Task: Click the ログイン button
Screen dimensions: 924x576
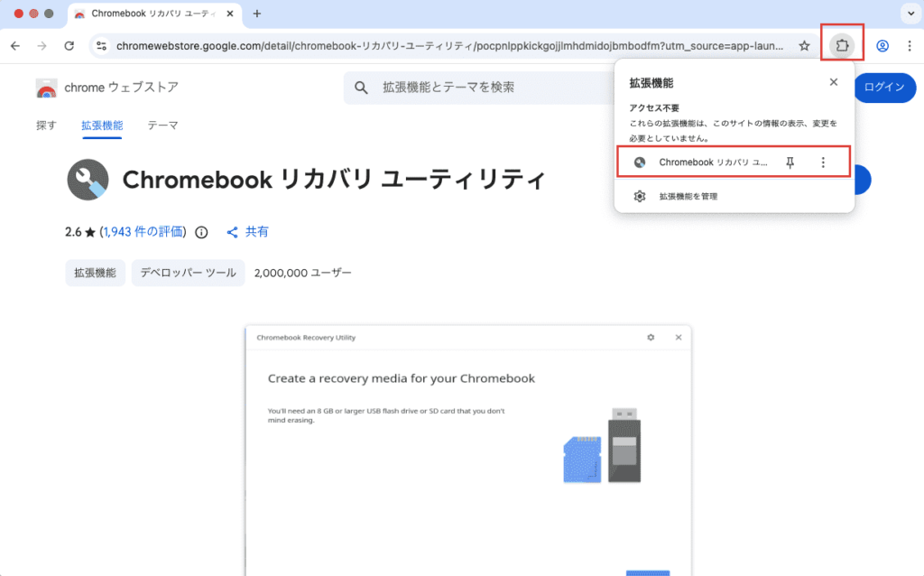Action: point(884,88)
